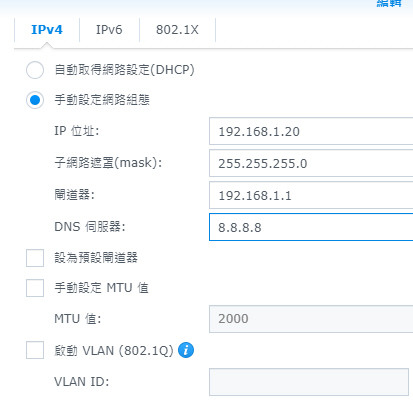
Task: Click the 自動取得網路設定(DHCP) label text
Action: pos(124,70)
